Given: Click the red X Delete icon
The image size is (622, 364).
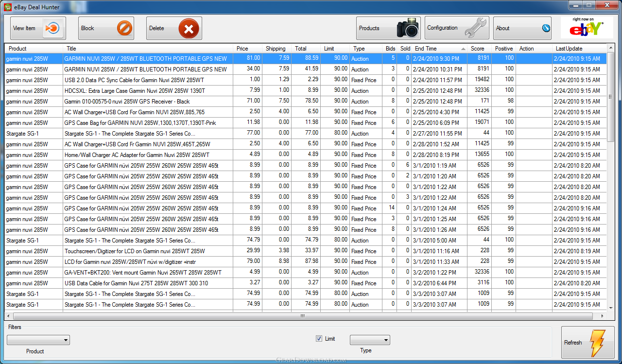Looking at the screenshot, I should (189, 29).
